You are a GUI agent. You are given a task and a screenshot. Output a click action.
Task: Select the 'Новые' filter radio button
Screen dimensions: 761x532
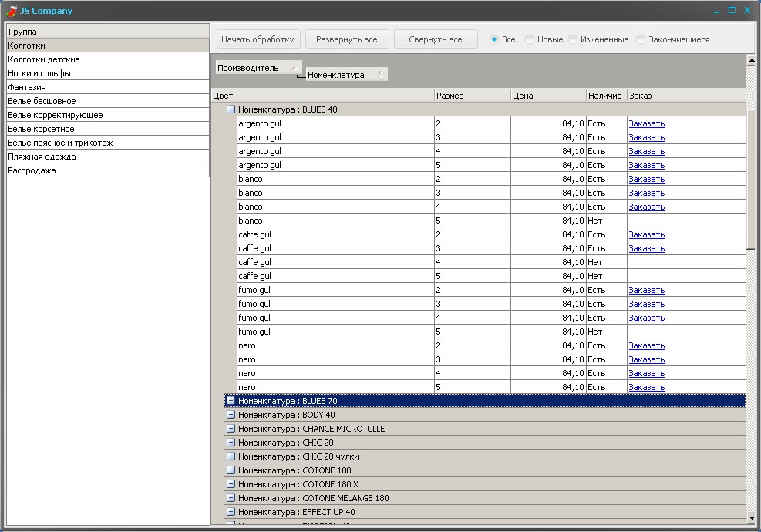tap(530, 39)
